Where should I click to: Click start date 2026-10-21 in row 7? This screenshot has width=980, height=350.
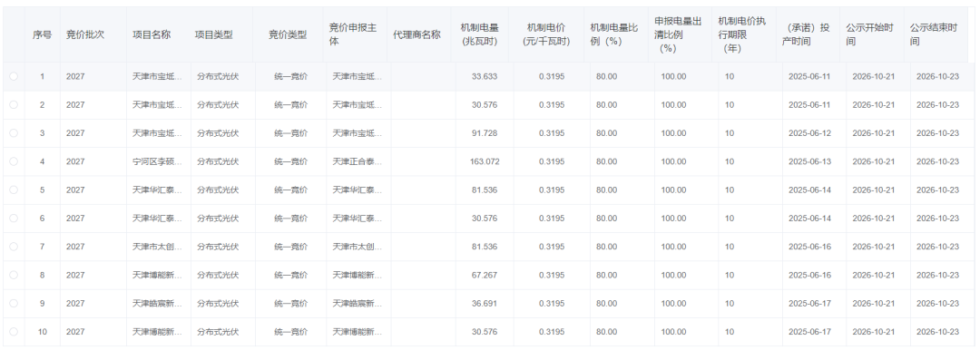873,247
